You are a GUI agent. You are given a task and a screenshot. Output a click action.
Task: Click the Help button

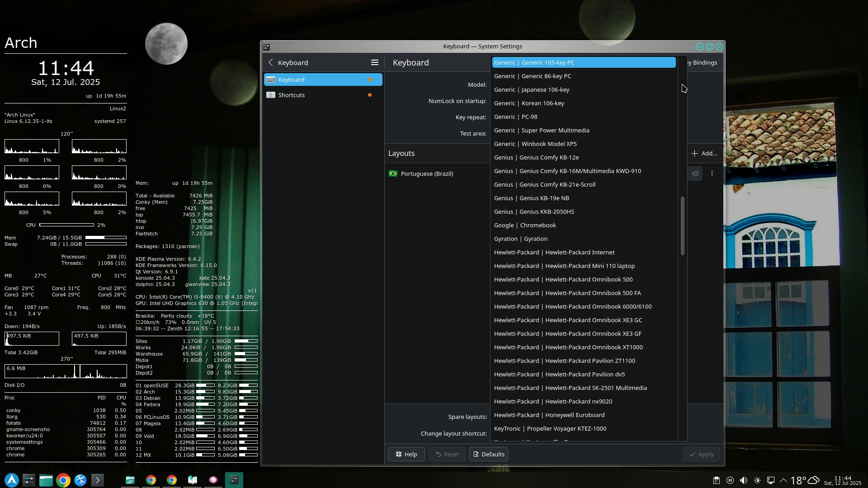point(406,454)
